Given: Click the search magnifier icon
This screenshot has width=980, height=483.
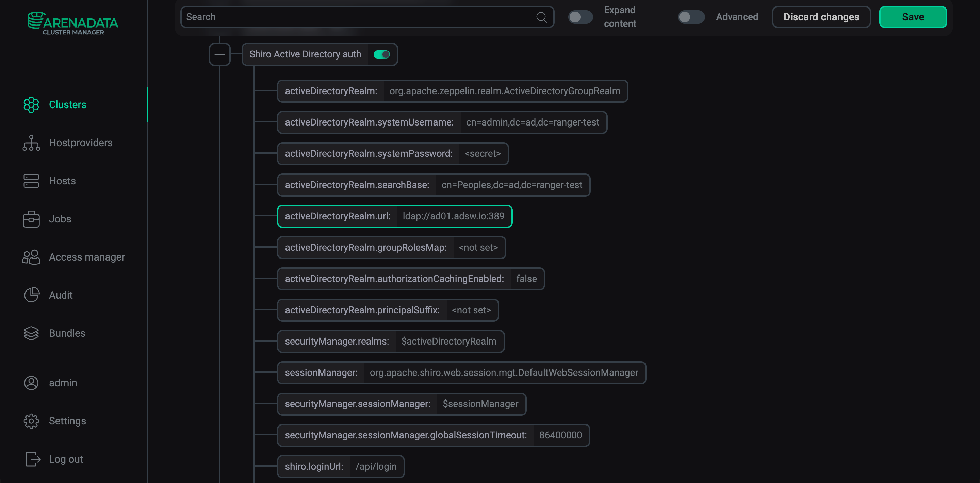Looking at the screenshot, I should click(x=541, y=17).
